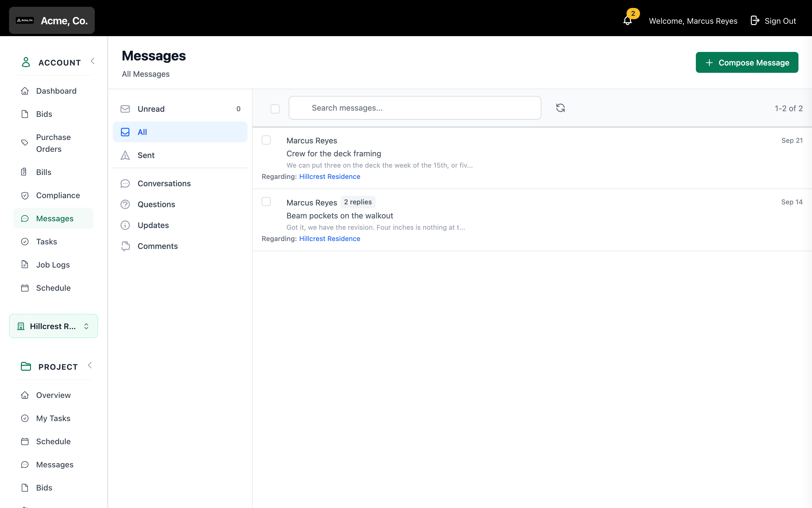
Task: Click the Dashboard home icon
Action: pyautogui.click(x=25, y=91)
